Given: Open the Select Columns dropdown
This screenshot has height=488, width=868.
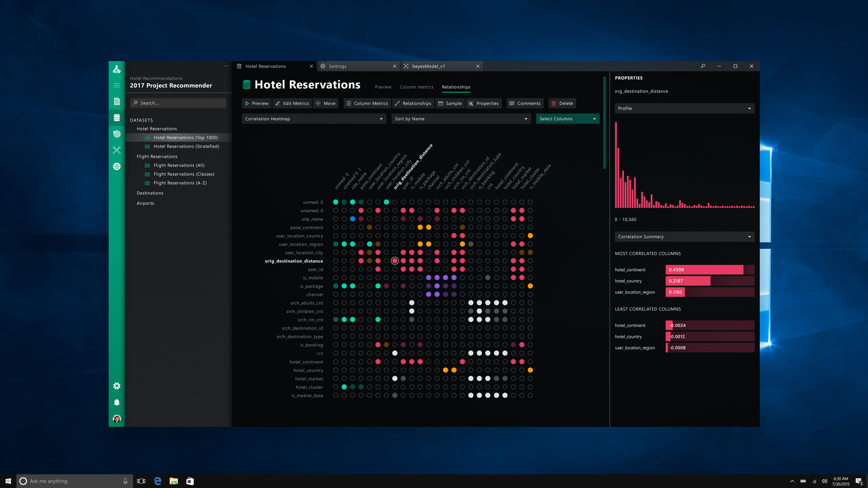Looking at the screenshot, I should point(567,119).
